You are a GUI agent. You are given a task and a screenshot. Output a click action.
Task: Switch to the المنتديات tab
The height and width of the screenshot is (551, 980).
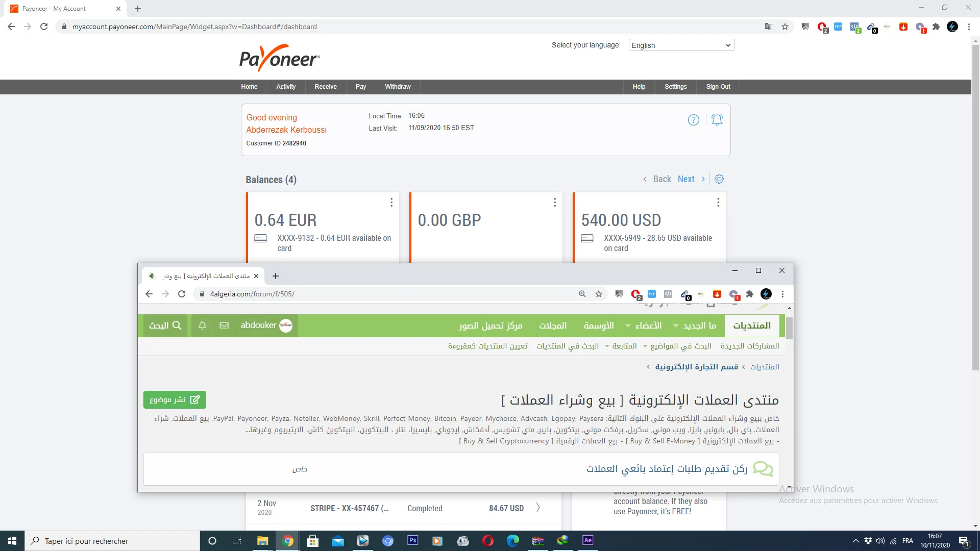click(x=751, y=325)
